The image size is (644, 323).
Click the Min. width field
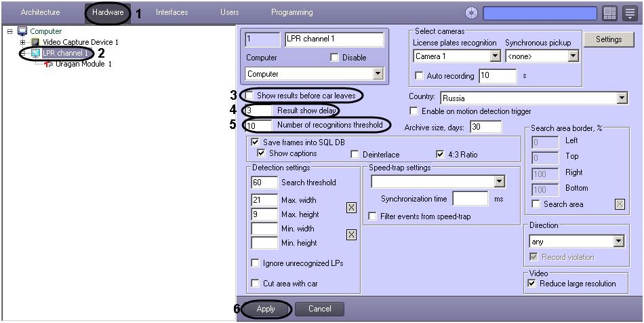[x=264, y=229]
